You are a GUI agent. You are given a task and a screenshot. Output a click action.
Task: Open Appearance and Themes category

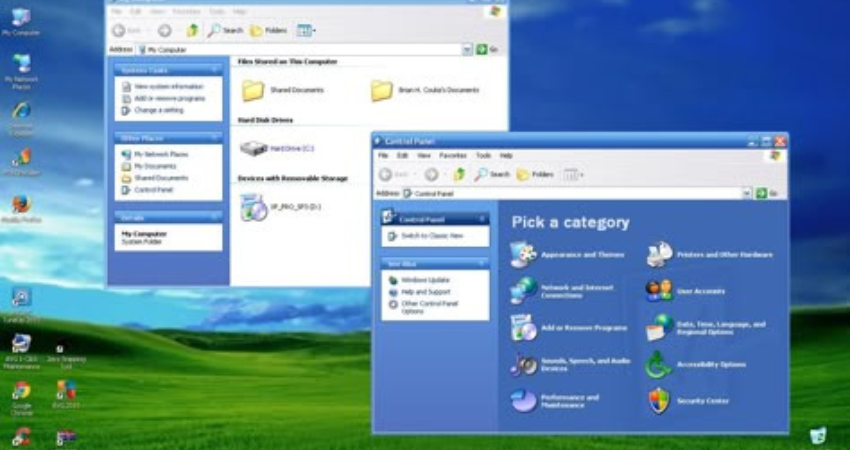567,255
